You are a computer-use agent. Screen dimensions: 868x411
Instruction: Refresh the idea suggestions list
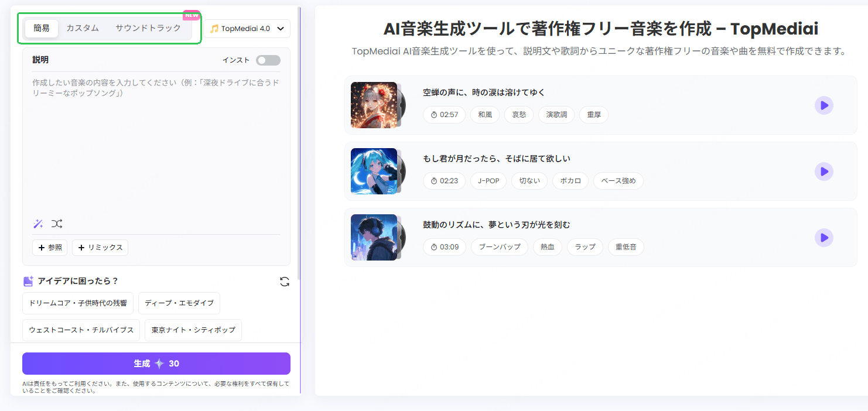pos(285,282)
